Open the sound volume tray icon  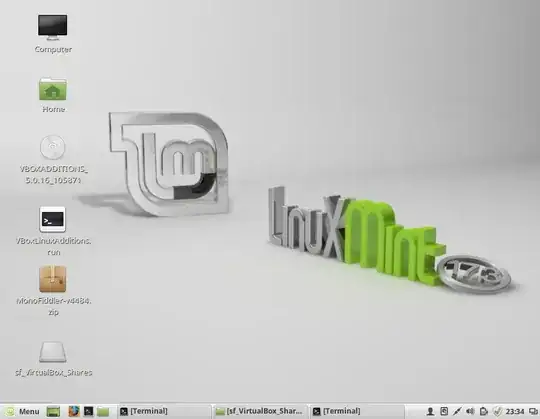pos(470,411)
